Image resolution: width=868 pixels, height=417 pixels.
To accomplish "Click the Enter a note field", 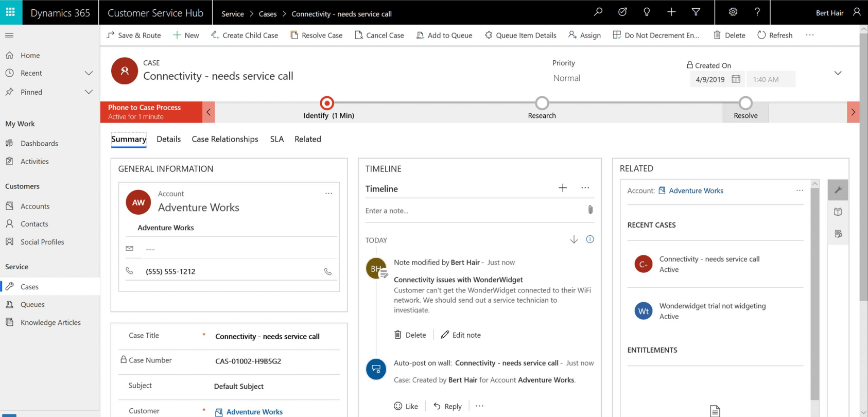I will click(x=474, y=211).
